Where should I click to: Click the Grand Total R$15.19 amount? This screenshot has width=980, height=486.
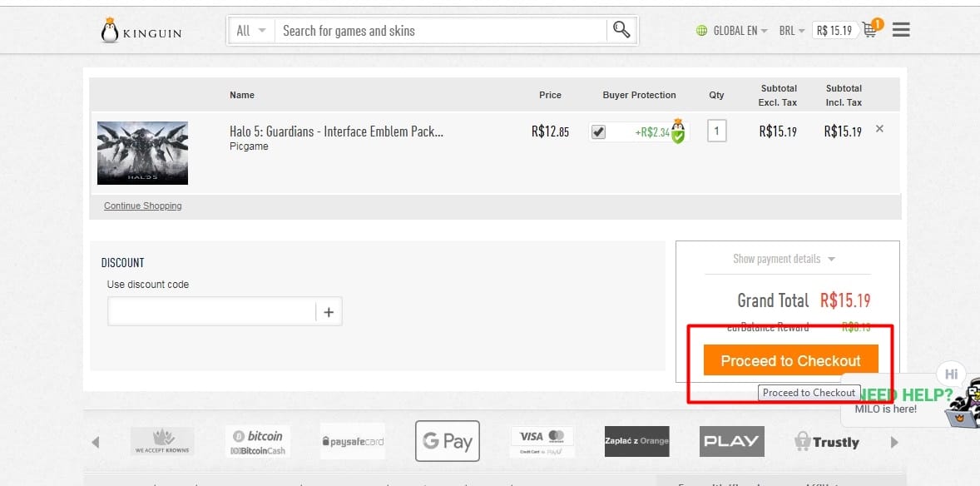tap(845, 300)
